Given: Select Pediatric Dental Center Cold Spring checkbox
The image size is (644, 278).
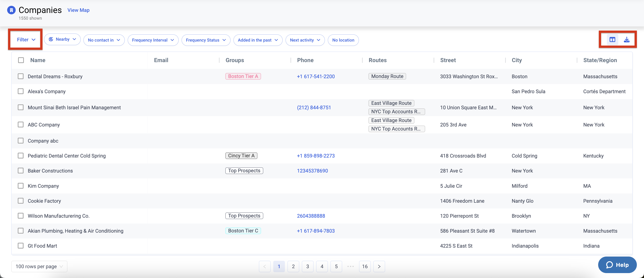Looking at the screenshot, I should (21, 156).
